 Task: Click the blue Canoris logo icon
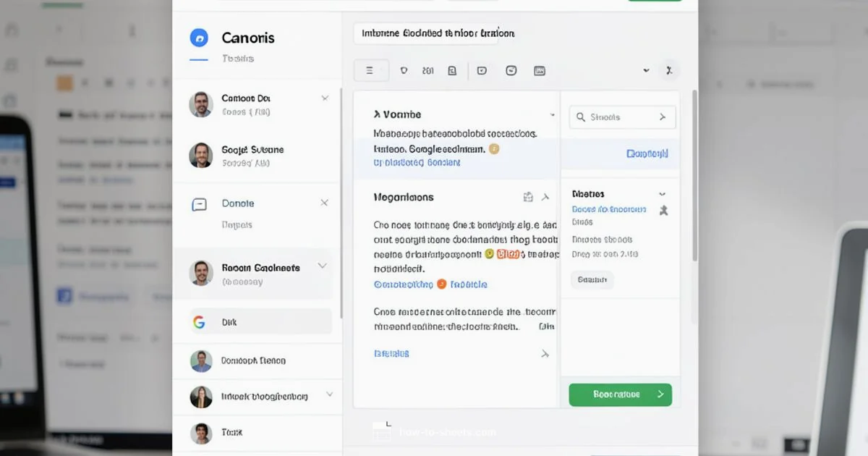[x=198, y=38]
